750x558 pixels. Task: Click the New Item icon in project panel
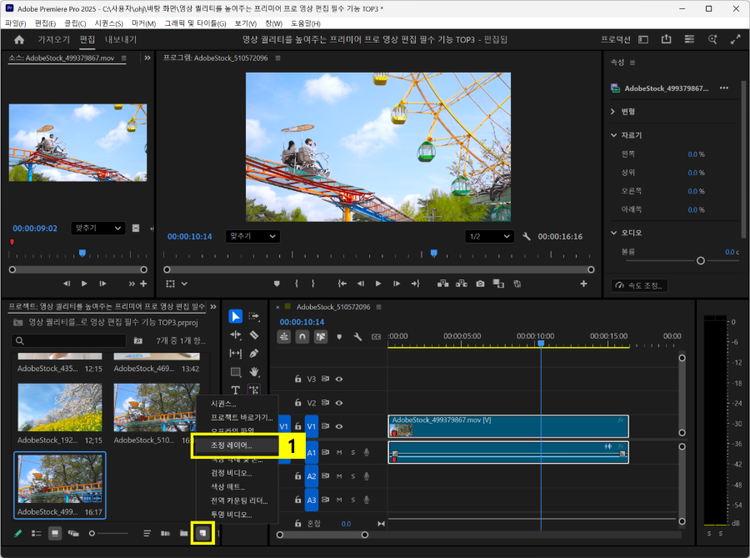(x=203, y=533)
